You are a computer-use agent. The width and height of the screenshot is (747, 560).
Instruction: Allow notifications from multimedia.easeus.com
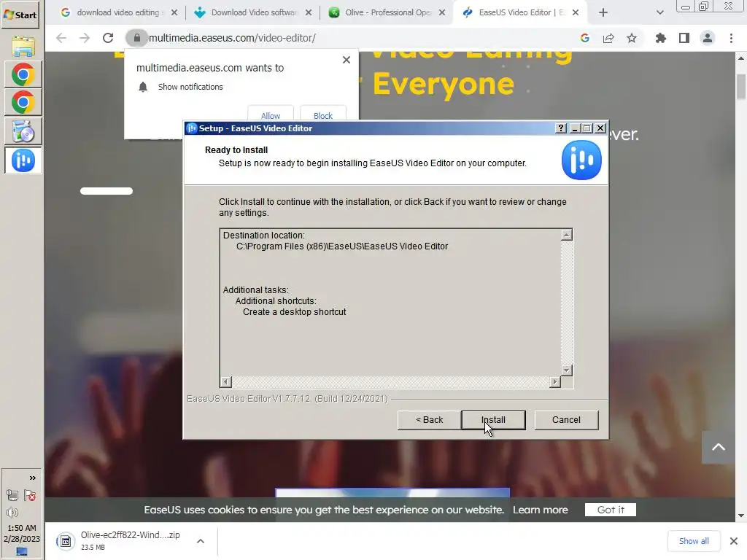[x=271, y=115]
